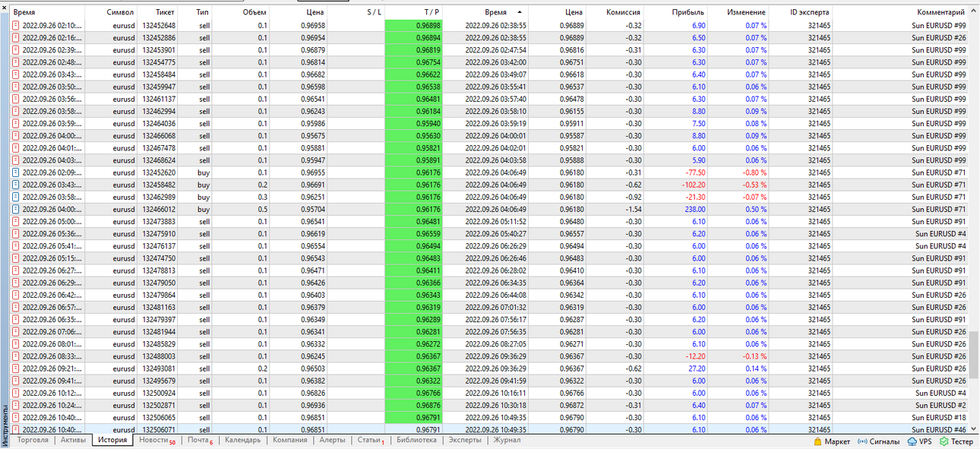This screenshot has width=980, height=449.
Task: Select loss value -12.20
Action: [x=694, y=356]
